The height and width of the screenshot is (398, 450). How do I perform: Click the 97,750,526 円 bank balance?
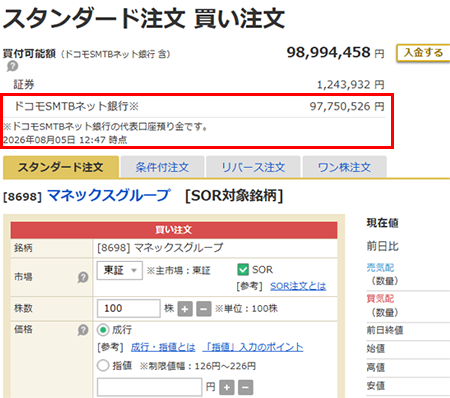pos(347,106)
